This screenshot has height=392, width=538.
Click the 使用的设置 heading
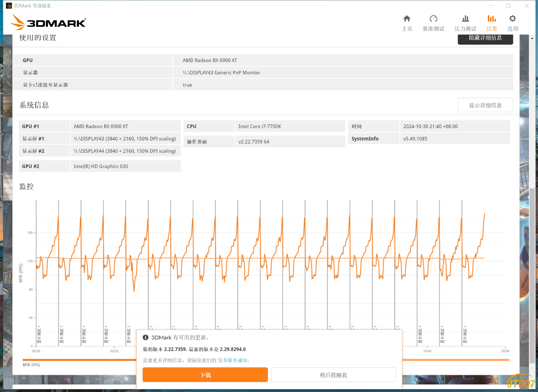pos(38,38)
